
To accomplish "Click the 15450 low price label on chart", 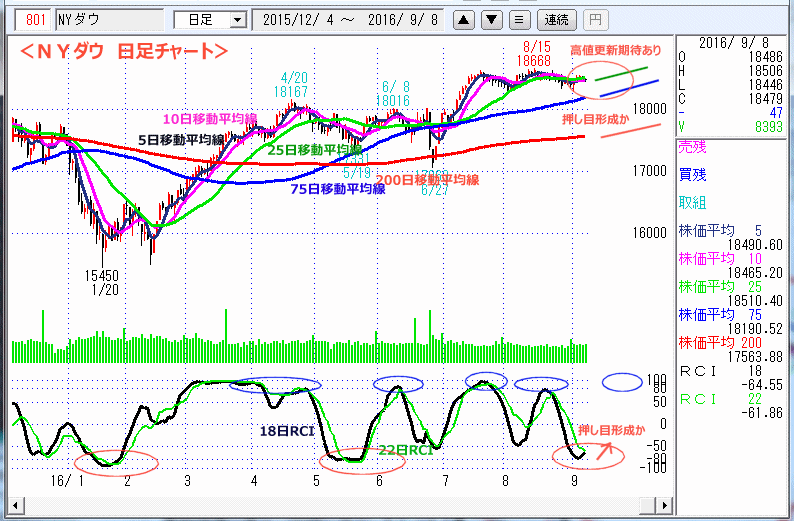I will click(101, 275).
